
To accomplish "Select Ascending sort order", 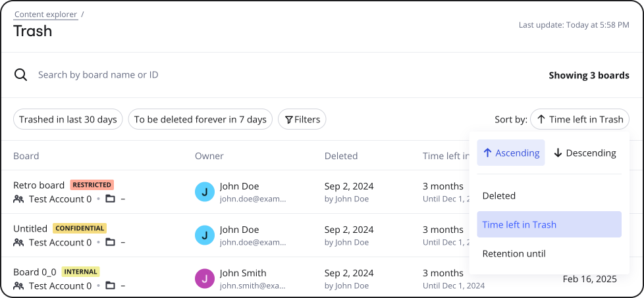I will coord(511,153).
